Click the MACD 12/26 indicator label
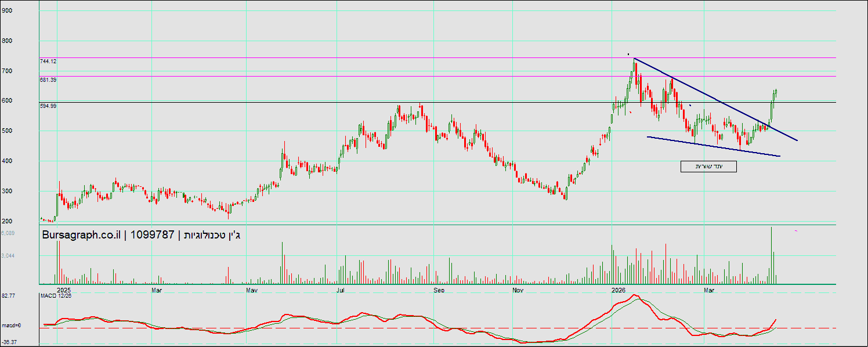The image size is (868, 347). click(56, 296)
